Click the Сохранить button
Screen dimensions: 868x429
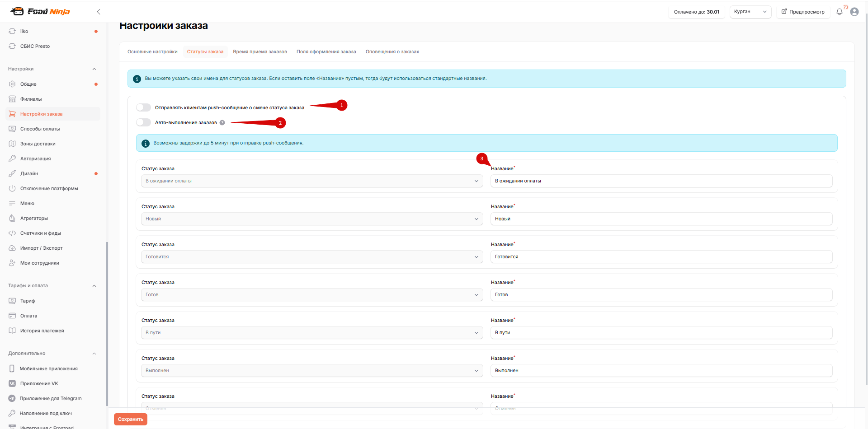[x=131, y=419]
